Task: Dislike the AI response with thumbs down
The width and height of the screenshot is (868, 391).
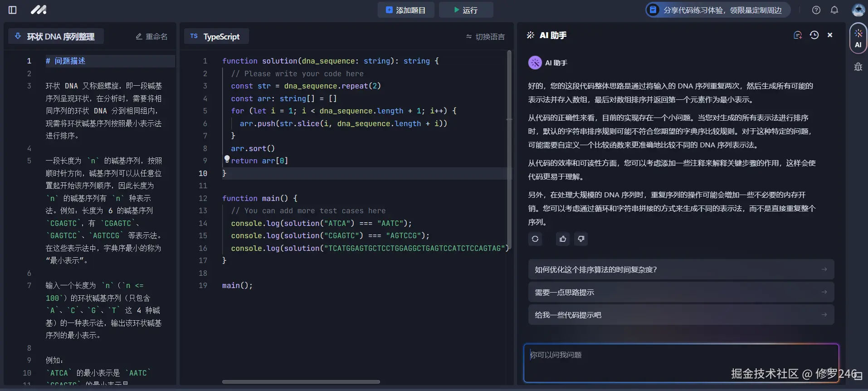Action: (x=581, y=239)
